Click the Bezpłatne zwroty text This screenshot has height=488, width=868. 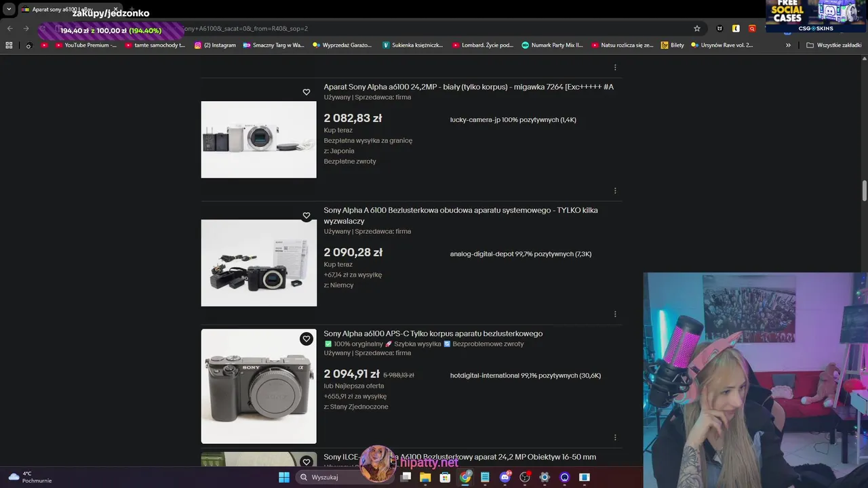tap(350, 161)
